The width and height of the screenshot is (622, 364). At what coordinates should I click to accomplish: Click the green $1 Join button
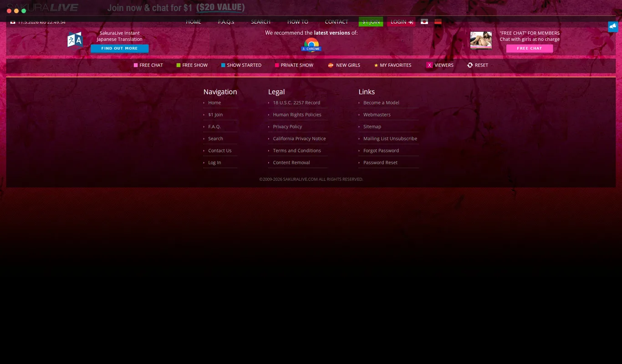tap(371, 22)
